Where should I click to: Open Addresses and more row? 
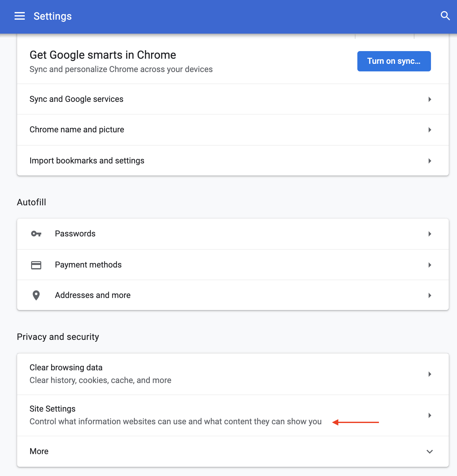(x=233, y=295)
